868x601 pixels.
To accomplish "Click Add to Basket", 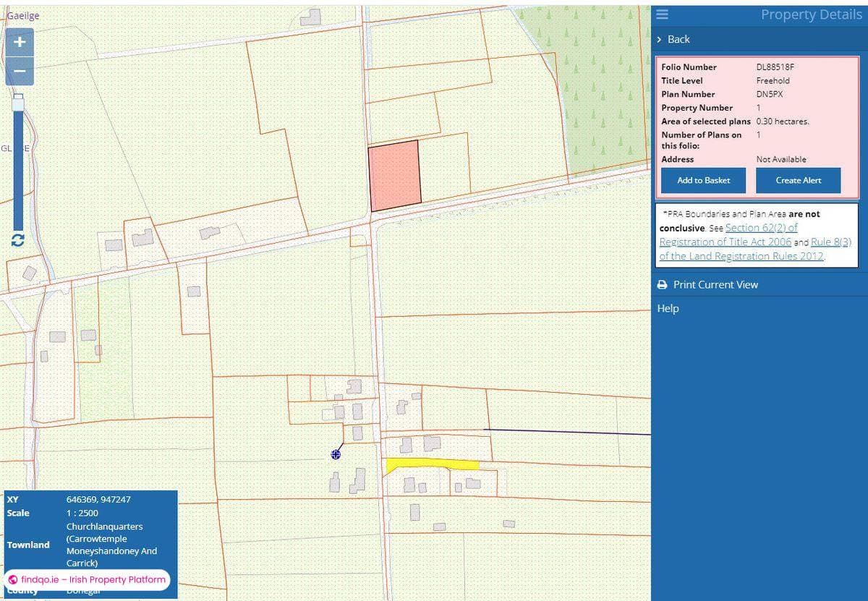I will pyautogui.click(x=702, y=180).
